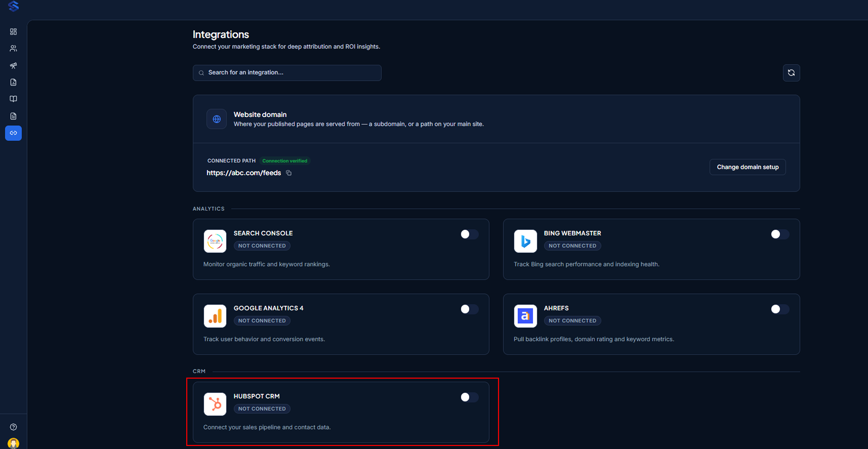Image resolution: width=868 pixels, height=449 pixels.
Task: Open the book icon in the sidebar
Action: [x=13, y=99]
